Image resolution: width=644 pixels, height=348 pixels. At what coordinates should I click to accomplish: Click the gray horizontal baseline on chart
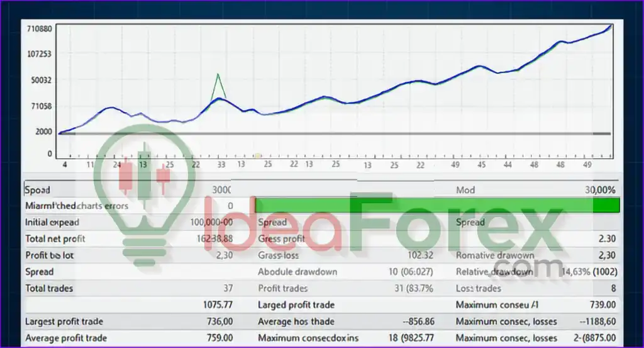(x=333, y=133)
